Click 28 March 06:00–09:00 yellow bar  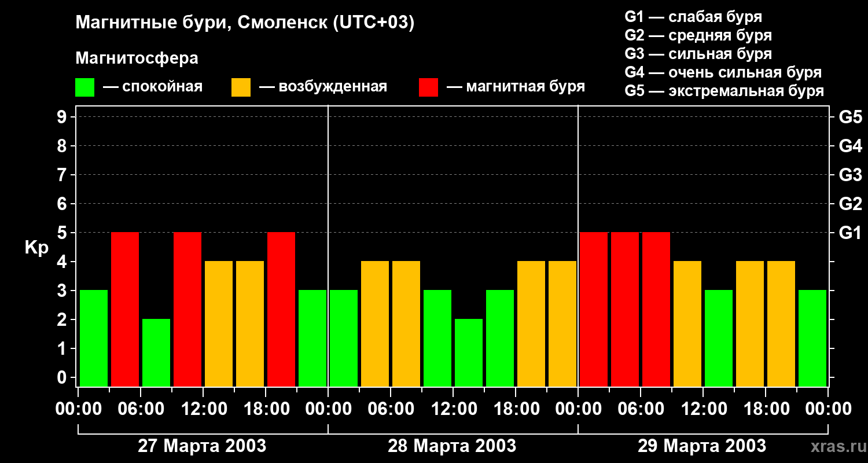click(x=406, y=324)
